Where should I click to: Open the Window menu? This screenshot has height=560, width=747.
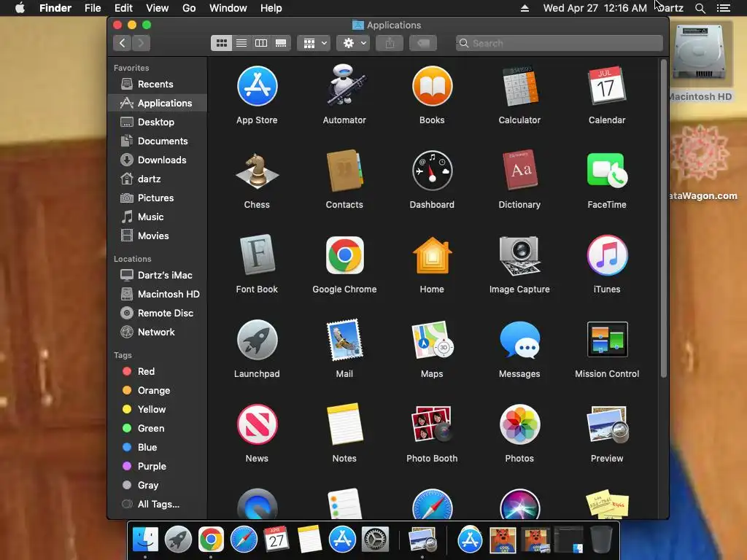228,8
